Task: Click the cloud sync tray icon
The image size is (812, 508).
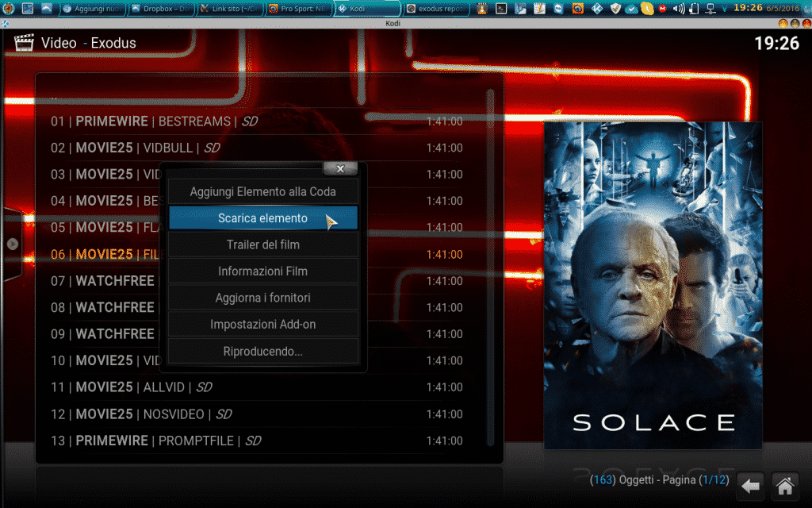Action: [631, 8]
